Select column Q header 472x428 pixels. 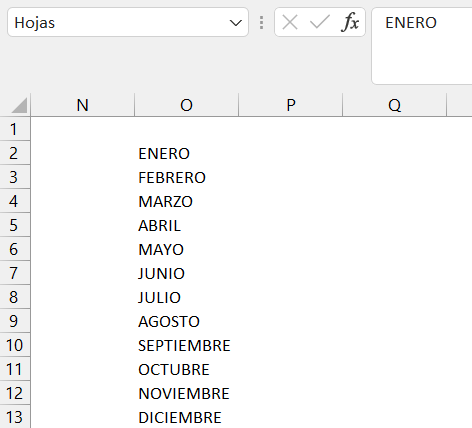tap(395, 105)
